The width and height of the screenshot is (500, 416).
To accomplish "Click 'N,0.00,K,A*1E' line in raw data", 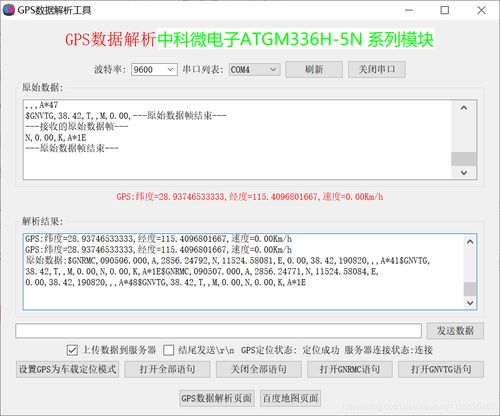I will (56, 137).
